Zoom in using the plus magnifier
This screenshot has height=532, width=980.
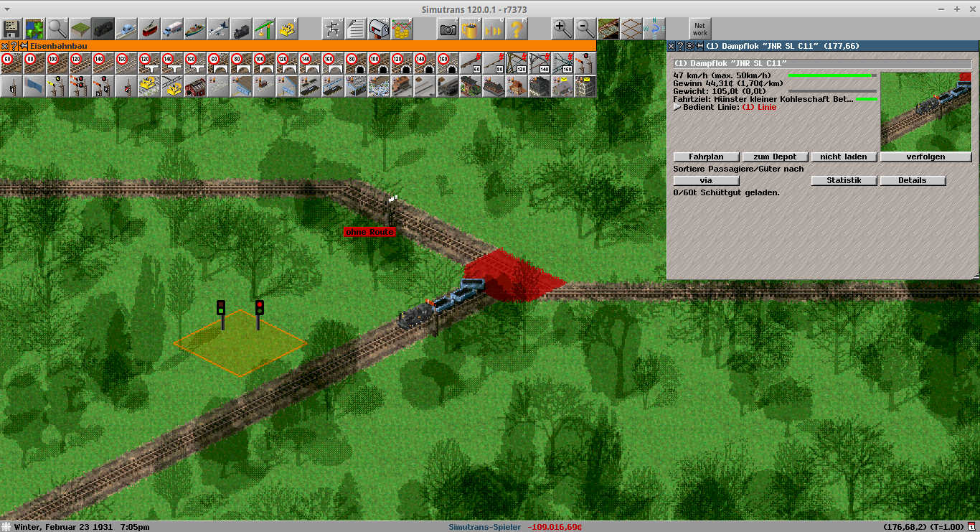tap(562, 29)
